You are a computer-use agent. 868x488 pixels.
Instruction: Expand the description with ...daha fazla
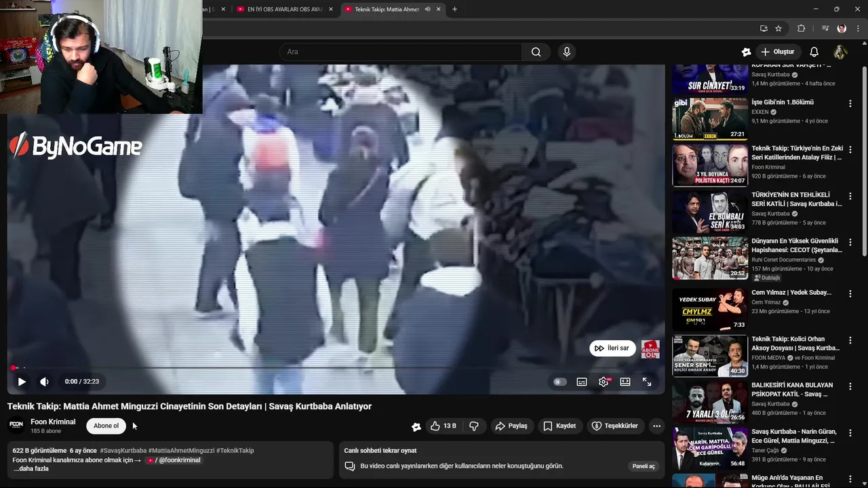tap(31, 468)
